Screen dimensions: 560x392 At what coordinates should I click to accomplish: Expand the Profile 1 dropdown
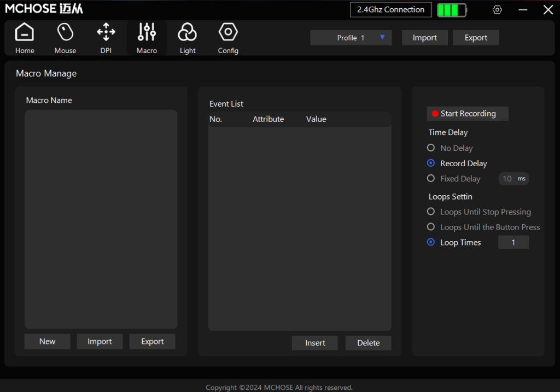[351, 38]
